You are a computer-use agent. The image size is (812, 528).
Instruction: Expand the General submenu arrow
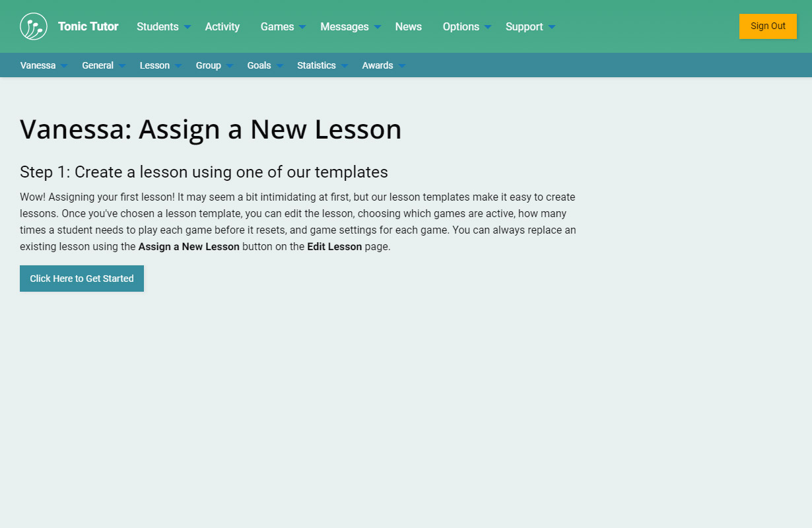[122, 66]
